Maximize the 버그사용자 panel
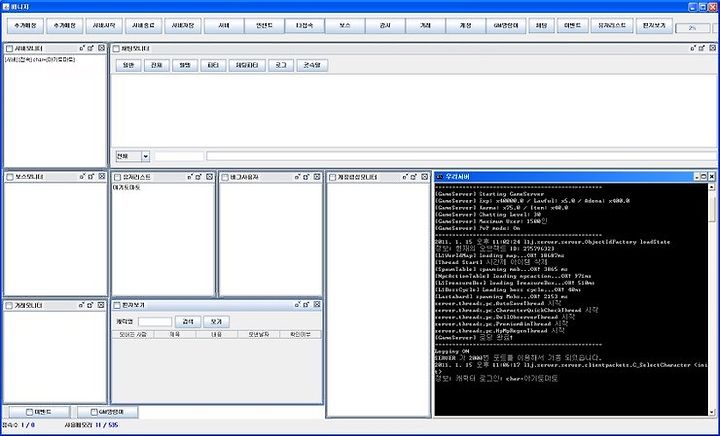Screen dimensions: 720x436 pos(306,177)
